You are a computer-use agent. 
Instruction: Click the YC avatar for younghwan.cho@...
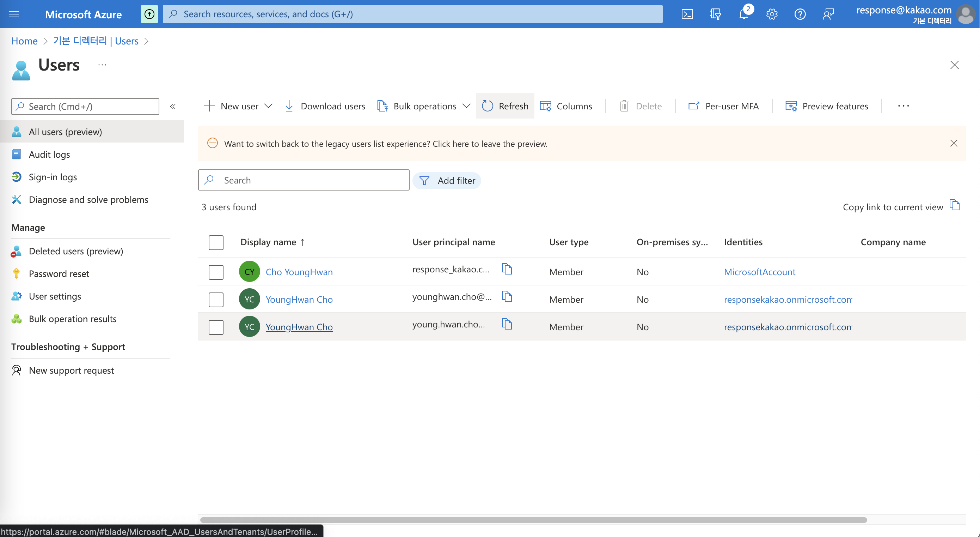click(x=250, y=299)
